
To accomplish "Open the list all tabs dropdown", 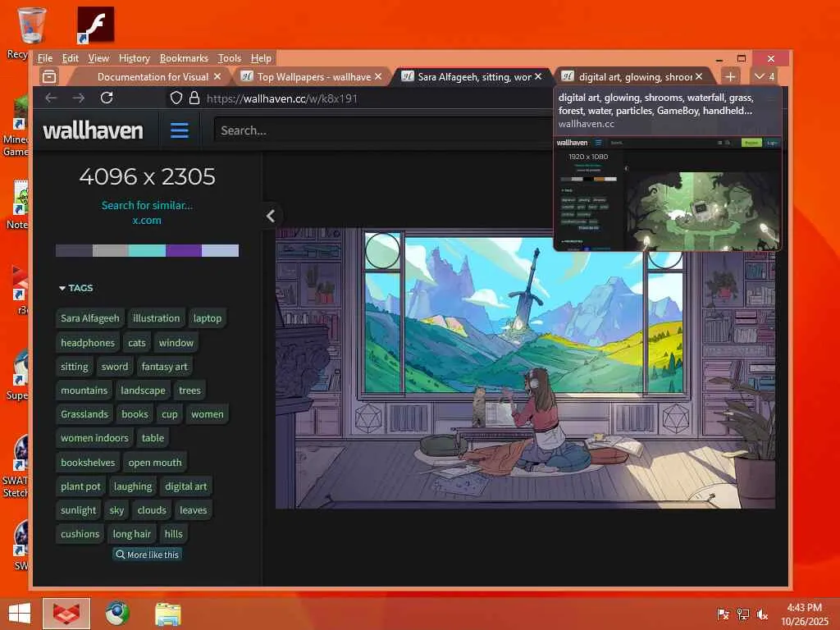I will click(x=765, y=76).
